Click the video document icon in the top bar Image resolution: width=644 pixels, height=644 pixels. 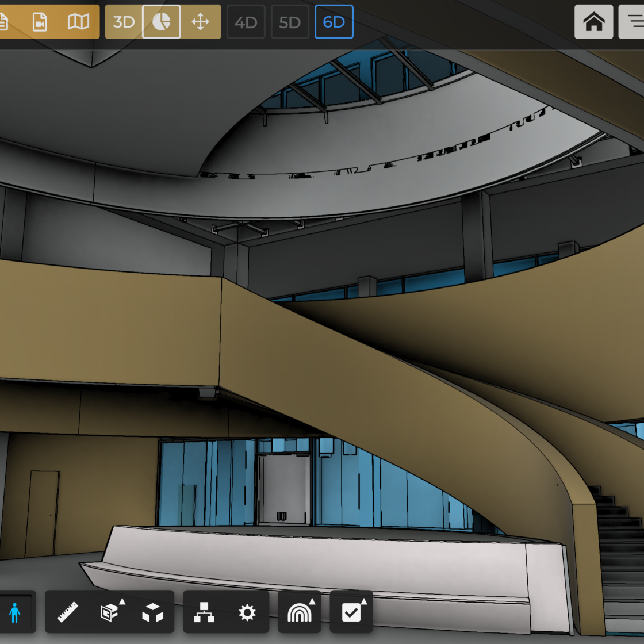coord(40,21)
